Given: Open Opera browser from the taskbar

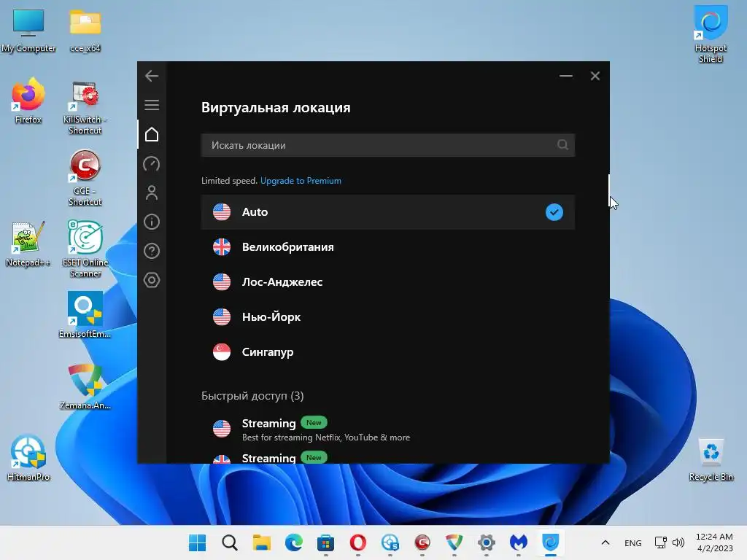Looking at the screenshot, I should tap(357, 542).
